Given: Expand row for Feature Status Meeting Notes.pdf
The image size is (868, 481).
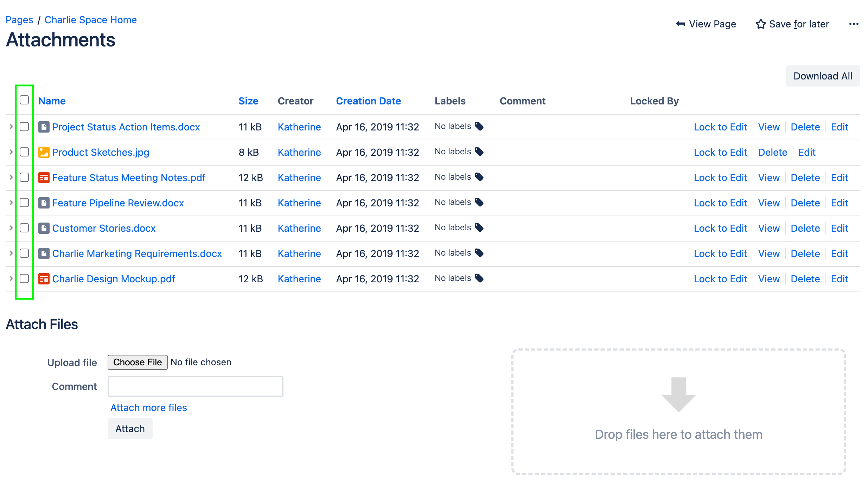Looking at the screenshot, I should (x=11, y=177).
